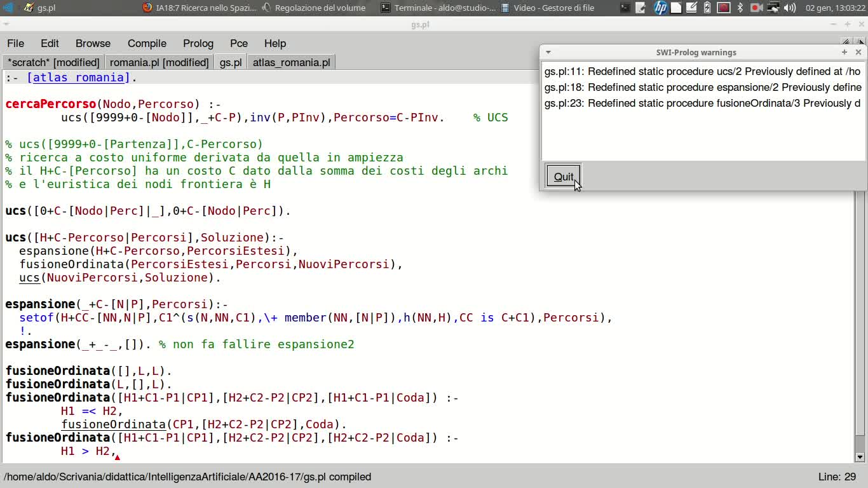Click the HP tray icon
Viewport: 868px width, 488px height.
tap(660, 8)
